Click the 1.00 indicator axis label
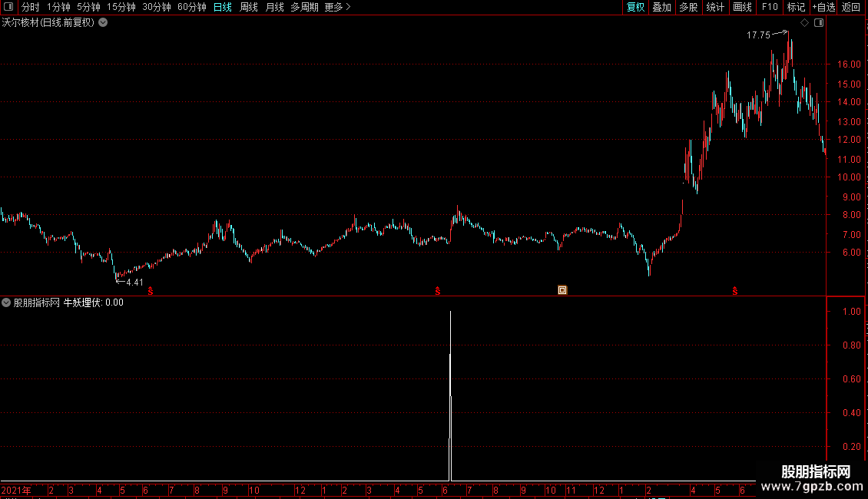The height and width of the screenshot is (499, 868). pos(851,312)
